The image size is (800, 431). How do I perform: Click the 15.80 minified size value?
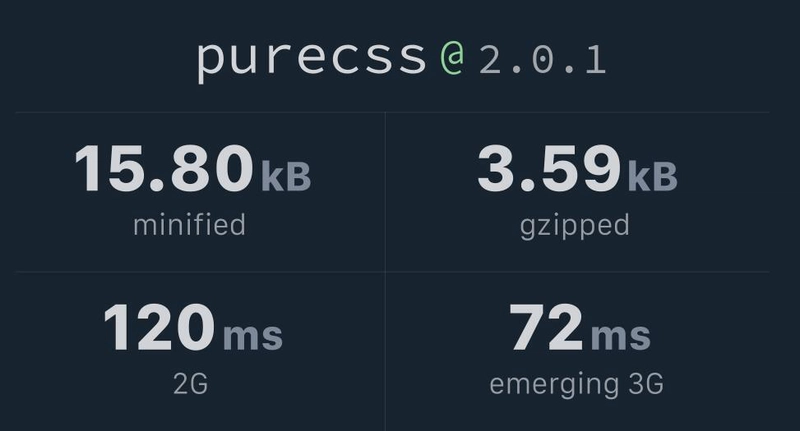[164, 168]
